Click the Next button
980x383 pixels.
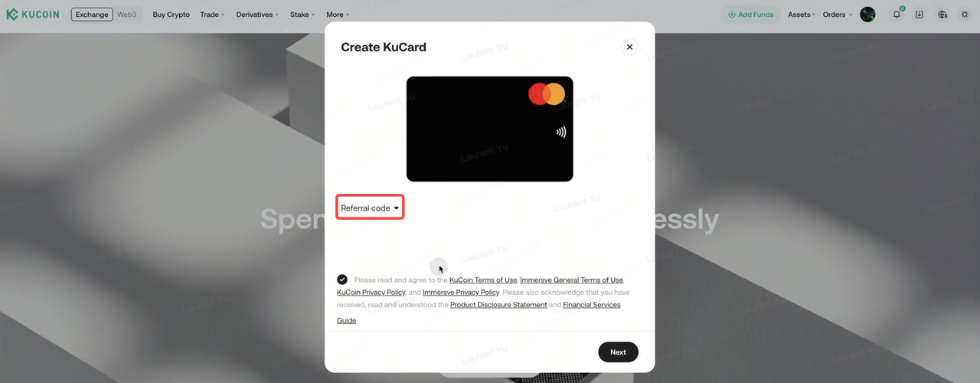pos(618,352)
